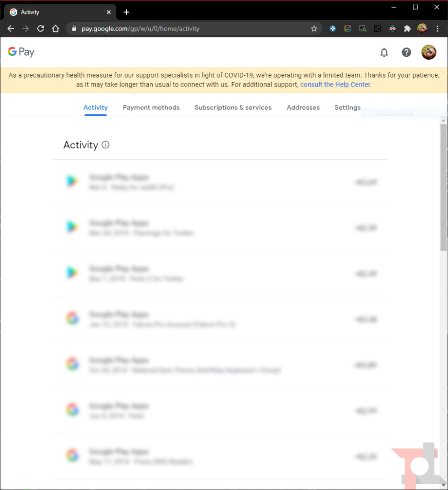This screenshot has width=448, height=490.
Task: Open the notifications bell icon
Action: [384, 52]
